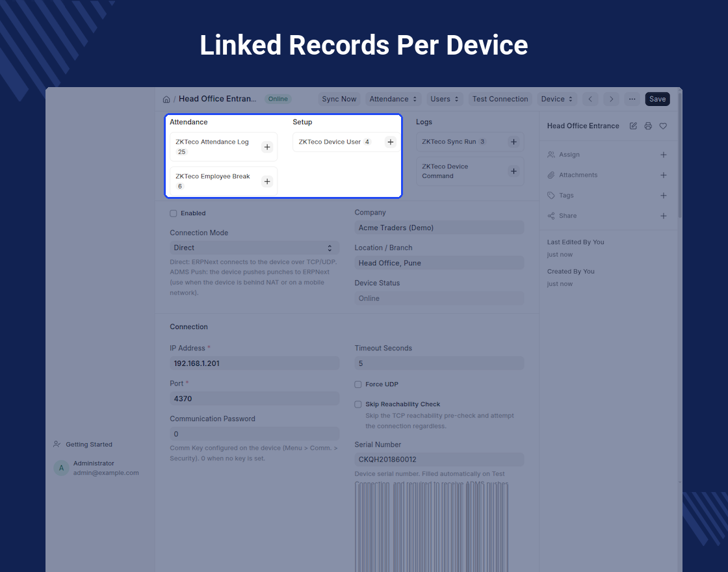Edit the IP Address field
This screenshot has width=728, height=572.
(x=254, y=363)
